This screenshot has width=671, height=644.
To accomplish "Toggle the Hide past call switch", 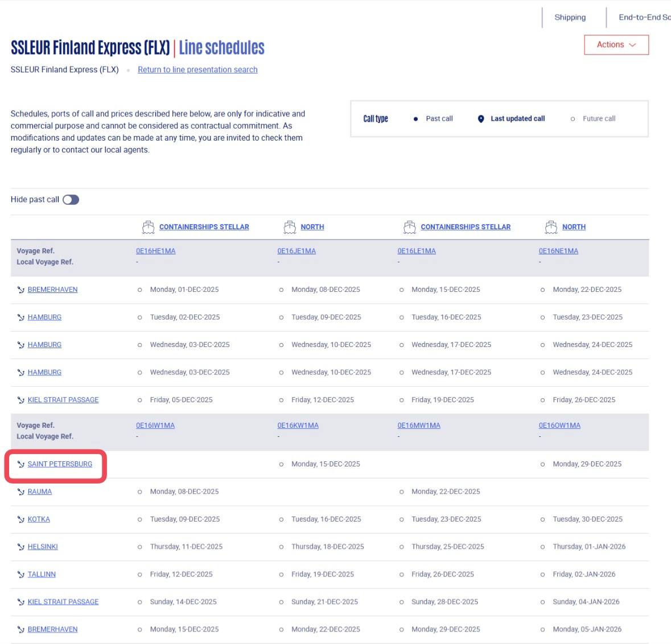I will pyautogui.click(x=71, y=200).
